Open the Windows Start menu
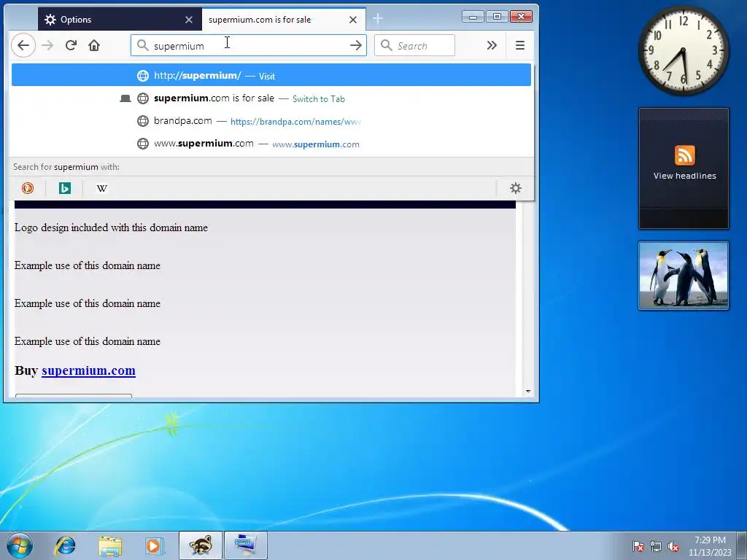747x560 pixels. [x=19, y=545]
